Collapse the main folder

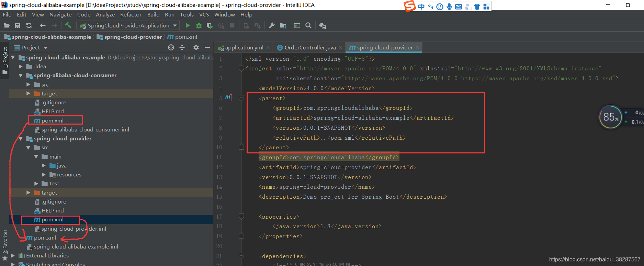(x=36, y=157)
